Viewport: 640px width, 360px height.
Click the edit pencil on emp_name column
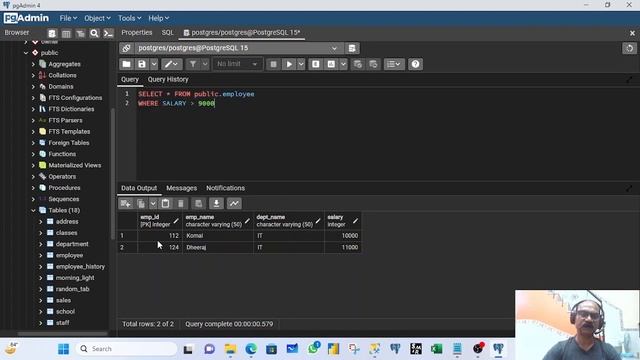247,221
